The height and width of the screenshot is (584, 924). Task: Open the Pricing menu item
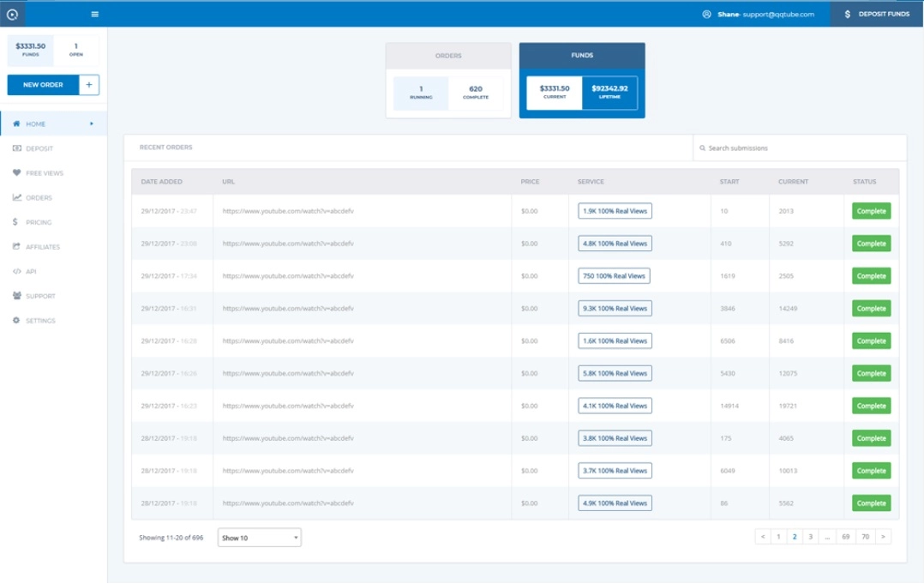54,222
